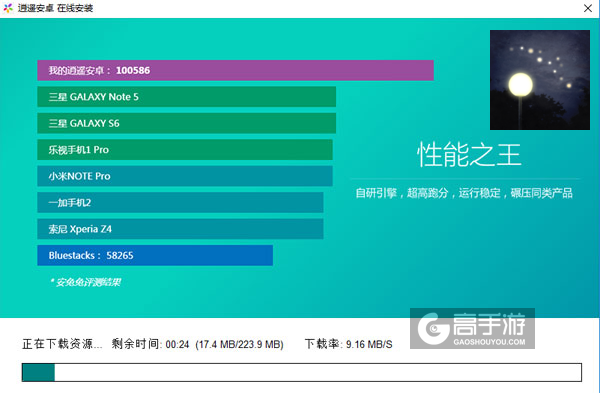600x393 pixels.
Task: Select the purple 我的逍遥安卓 100586 bar
Action: pos(235,70)
